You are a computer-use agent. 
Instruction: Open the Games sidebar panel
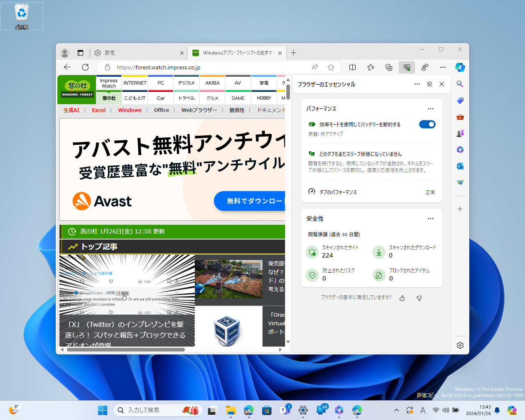click(x=460, y=133)
